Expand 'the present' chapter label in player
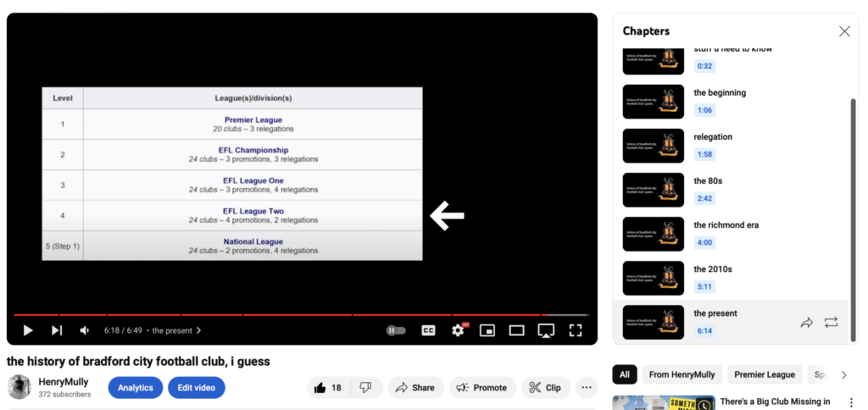 (176, 330)
